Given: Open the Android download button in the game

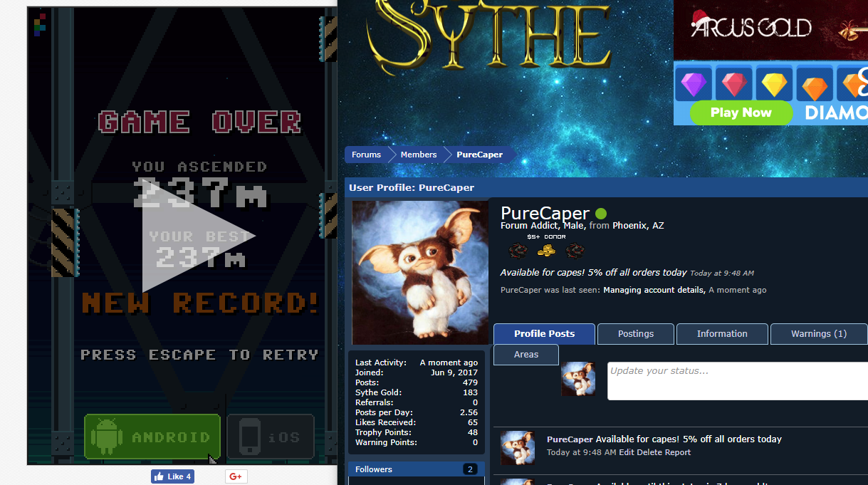Looking at the screenshot, I should (152, 437).
